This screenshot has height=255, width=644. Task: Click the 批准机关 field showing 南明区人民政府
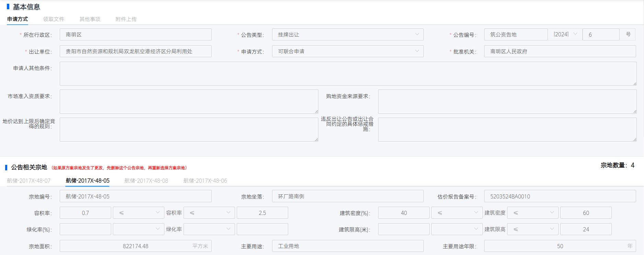pyautogui.click(x=560, y=51)
